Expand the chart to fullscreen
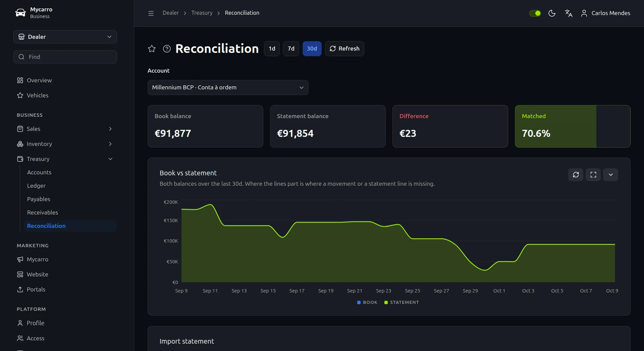This screenshot has height=351, width=644. 593,175
